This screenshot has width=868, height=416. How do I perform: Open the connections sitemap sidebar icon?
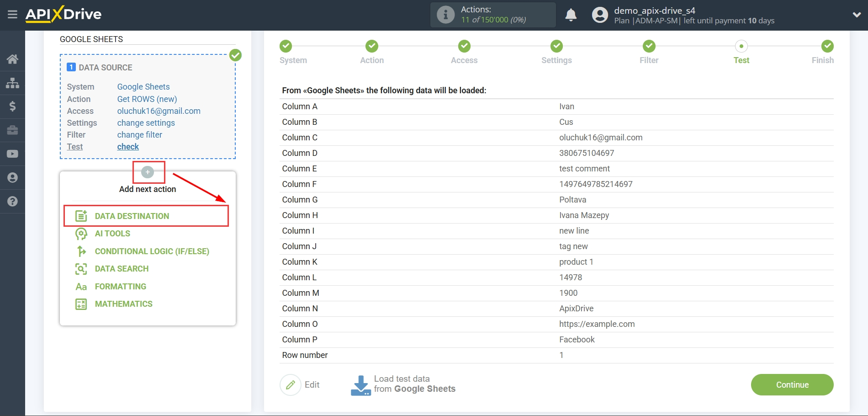point(12,83)
